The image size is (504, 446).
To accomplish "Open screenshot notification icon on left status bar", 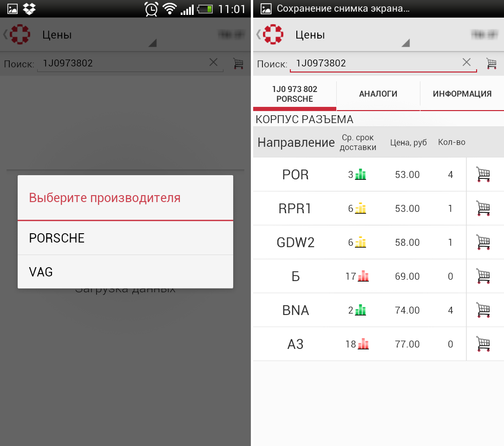I will click(x=12, y=9).
